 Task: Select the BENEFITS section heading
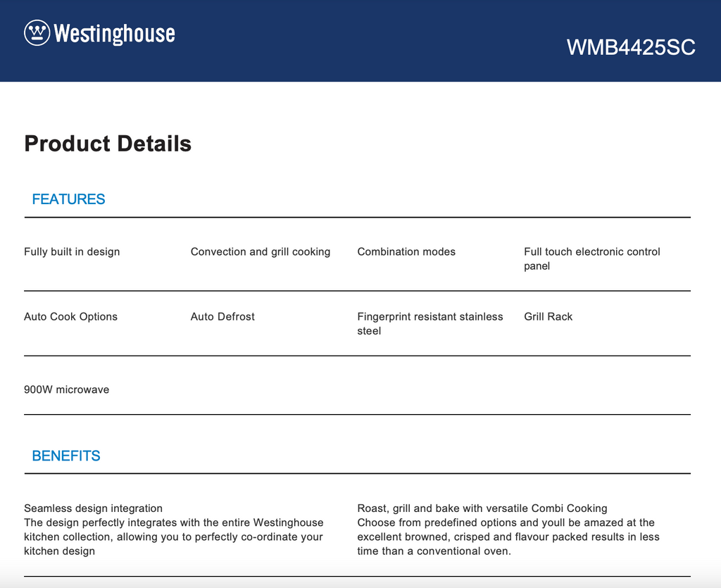[66, 456]
